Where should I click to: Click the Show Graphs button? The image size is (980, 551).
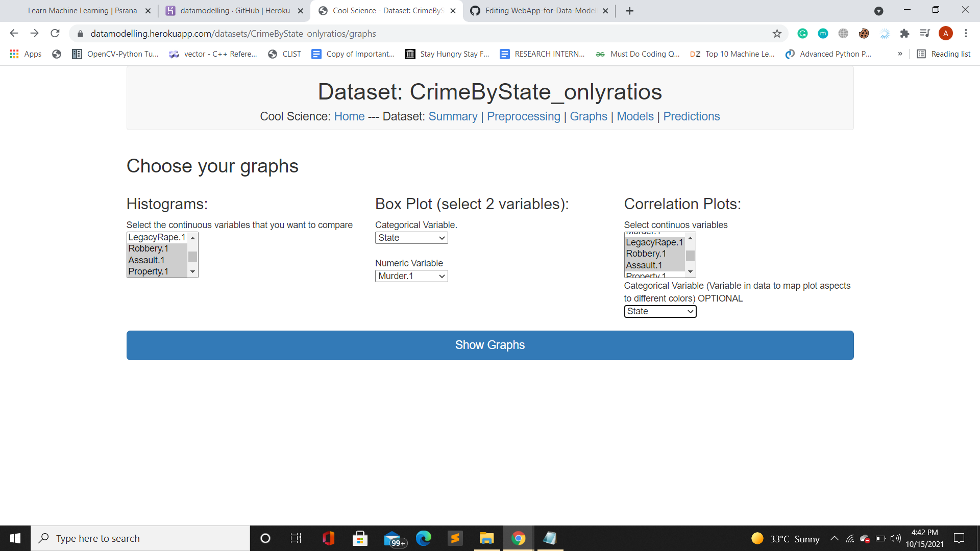(489, 345)
